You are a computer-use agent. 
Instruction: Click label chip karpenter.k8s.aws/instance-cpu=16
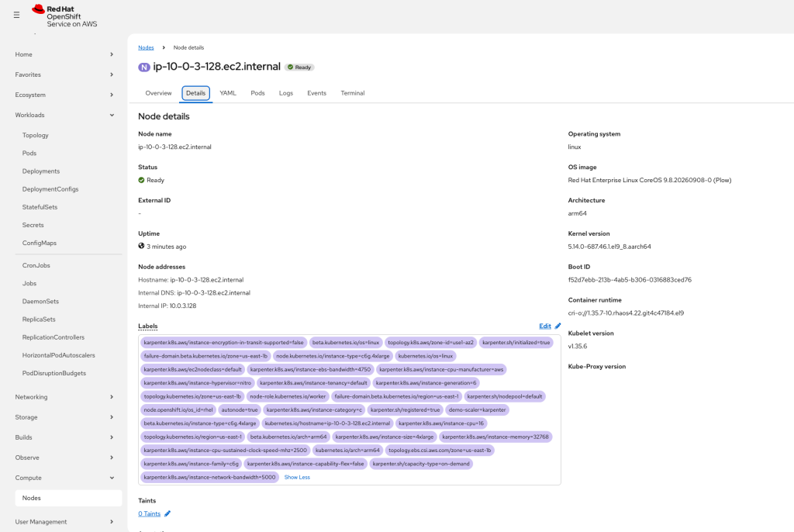440,423
